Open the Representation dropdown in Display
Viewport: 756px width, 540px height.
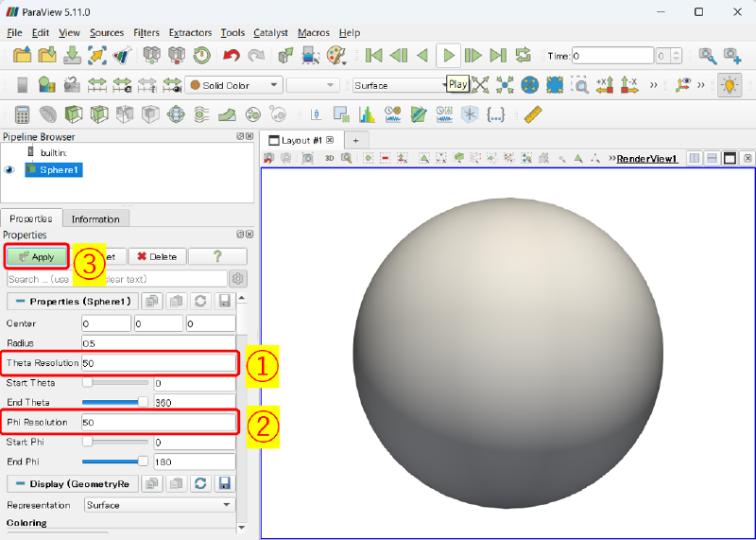[x=159, y=505]
